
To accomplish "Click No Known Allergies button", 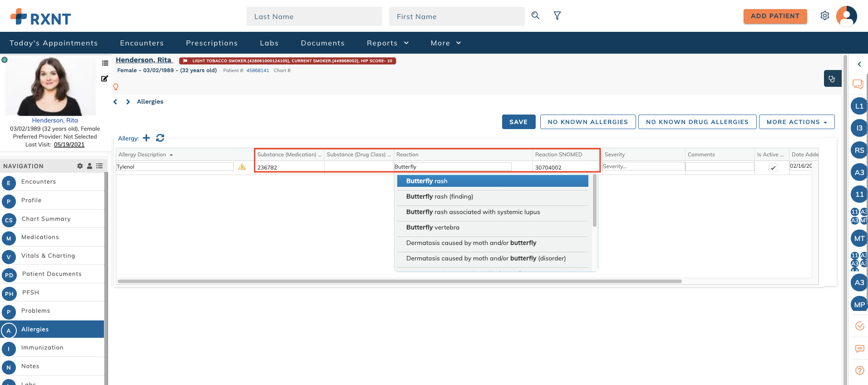I will pos(588,122).
